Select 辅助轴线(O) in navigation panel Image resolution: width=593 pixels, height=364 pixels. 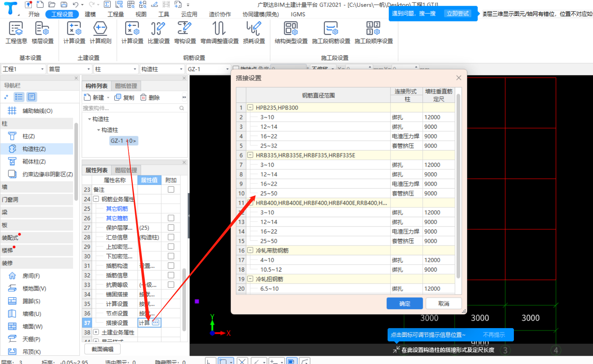tap(37, 111)
